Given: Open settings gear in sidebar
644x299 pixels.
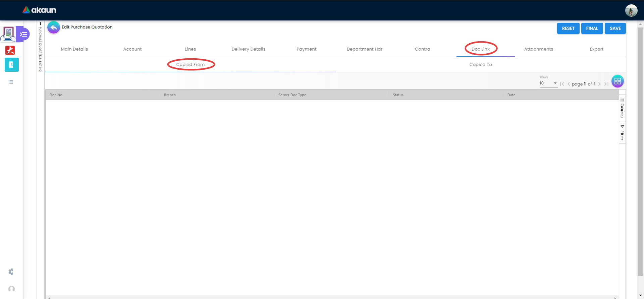Looking at the screenshot, I should point(11,272).
